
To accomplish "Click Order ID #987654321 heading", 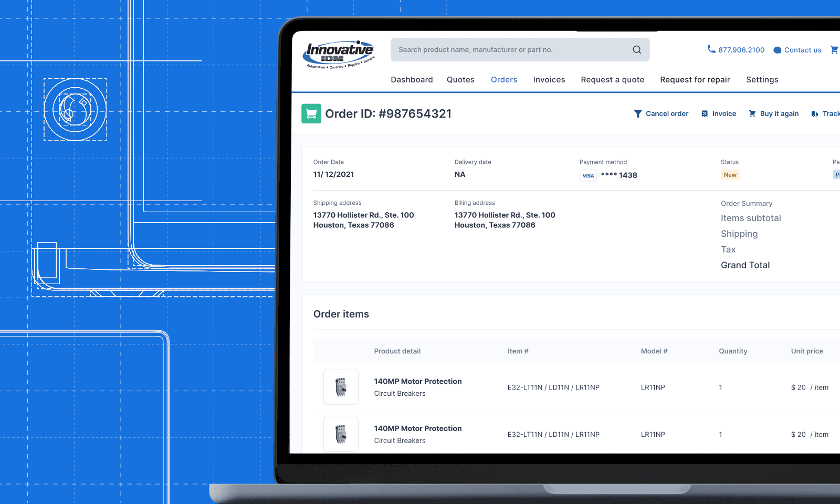I will pos(388,114).
